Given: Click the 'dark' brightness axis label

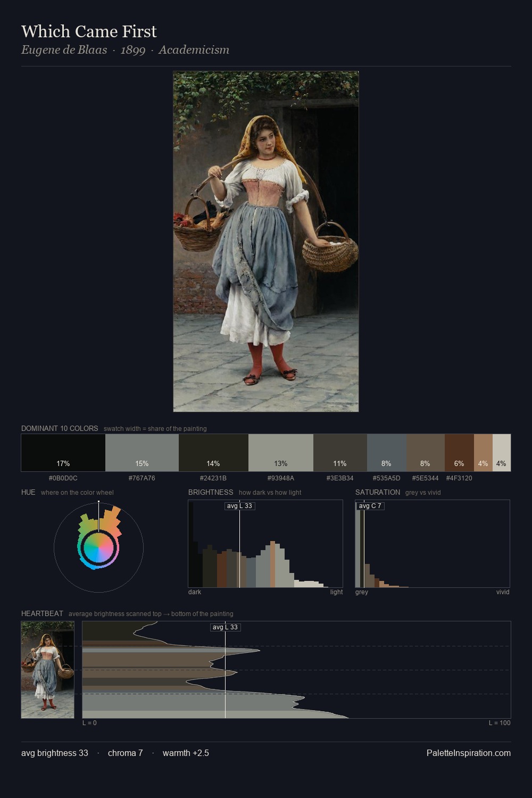Looking at the screenshot, I should click(195, 592).
